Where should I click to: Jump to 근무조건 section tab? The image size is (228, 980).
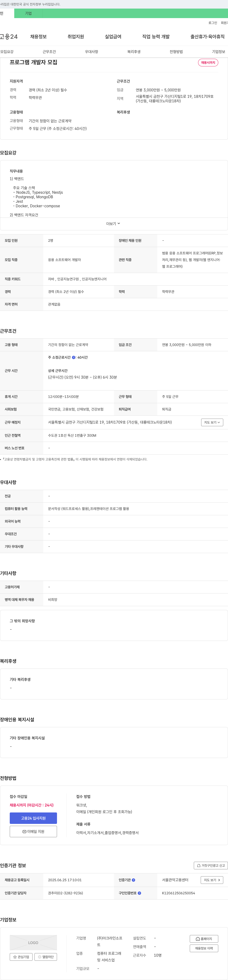49,52
